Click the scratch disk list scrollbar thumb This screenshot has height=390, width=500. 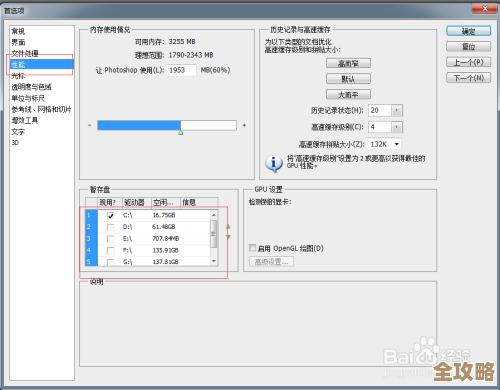214,234
